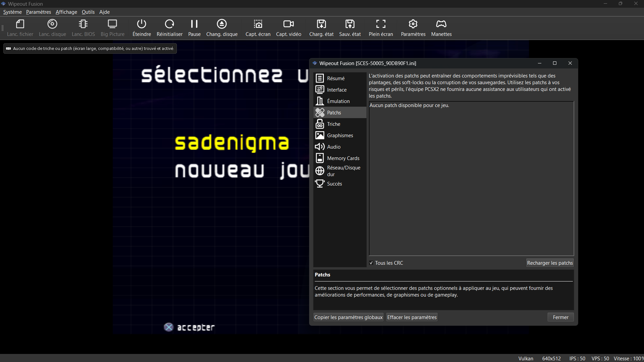
Task: Open the Outils menu
Action: [88, 12]
